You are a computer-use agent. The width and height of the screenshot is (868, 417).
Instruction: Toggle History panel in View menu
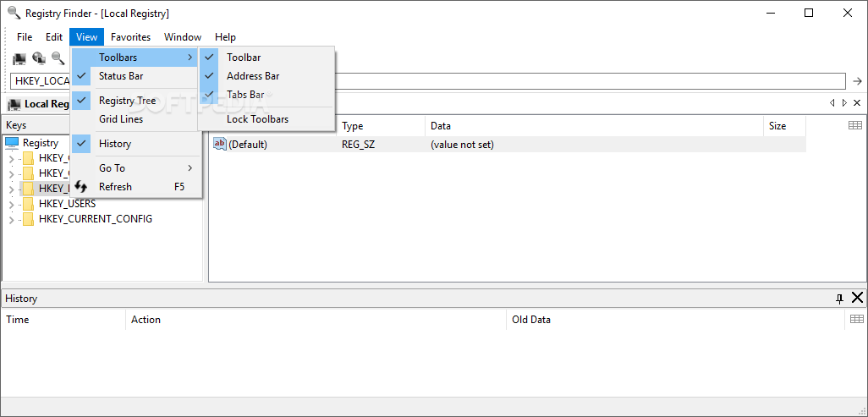(135, 144)
